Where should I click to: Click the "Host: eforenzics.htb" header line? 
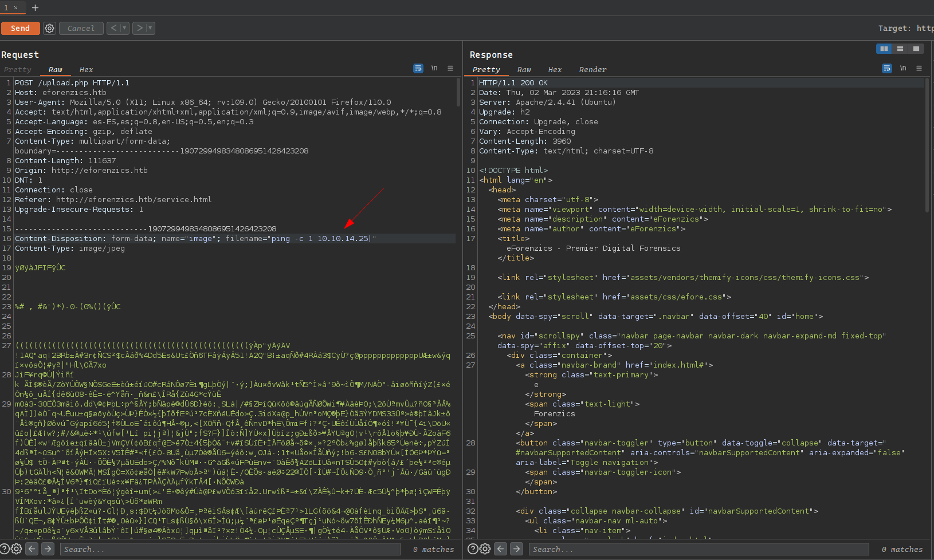61,92
